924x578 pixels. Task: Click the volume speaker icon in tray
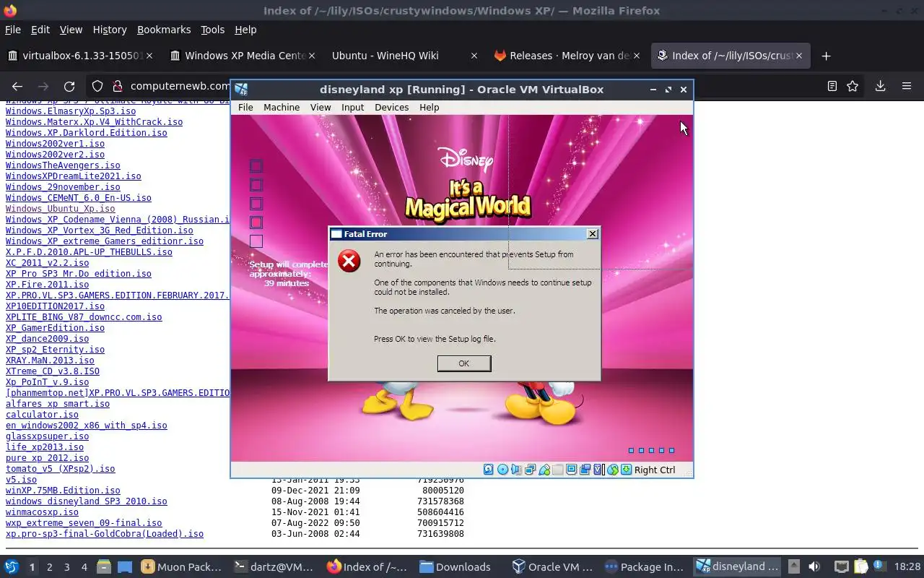(814, 567)
